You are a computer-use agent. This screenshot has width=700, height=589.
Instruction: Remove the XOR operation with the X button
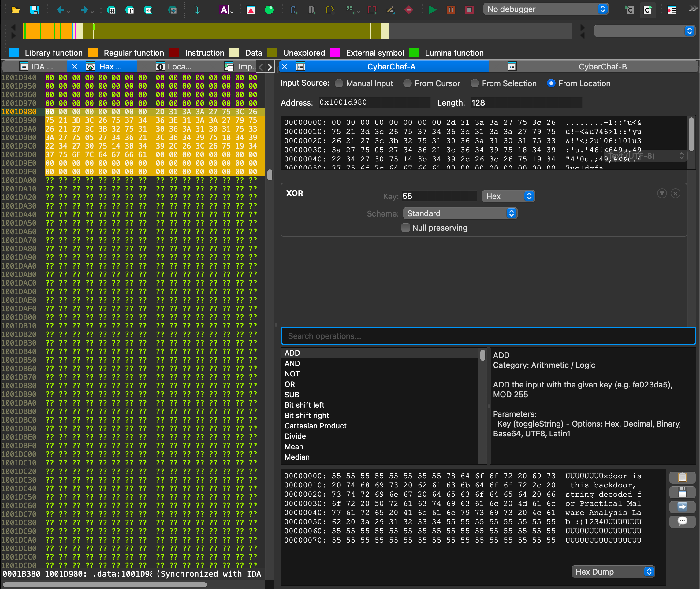pos(675,193)
